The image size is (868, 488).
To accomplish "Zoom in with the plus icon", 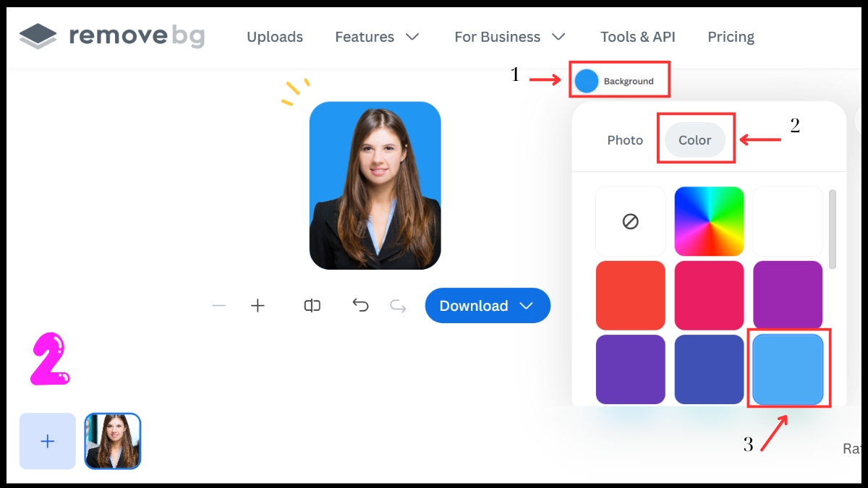I will coord(258,306).
